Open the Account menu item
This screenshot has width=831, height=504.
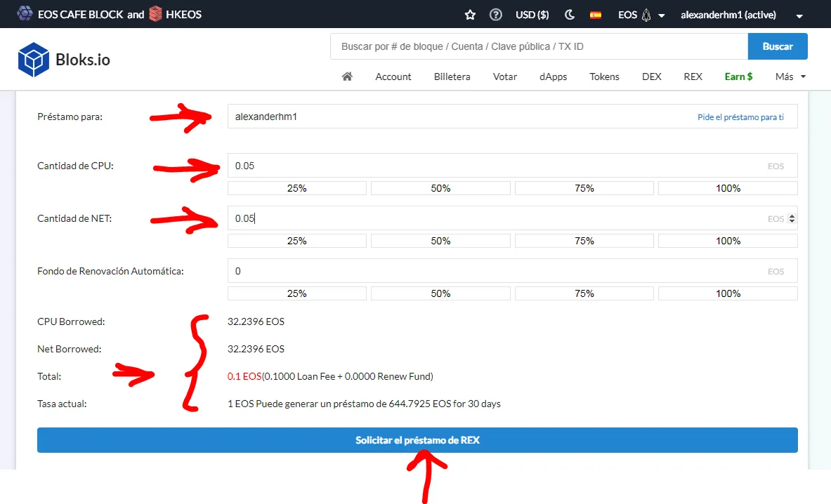[393, 77]
